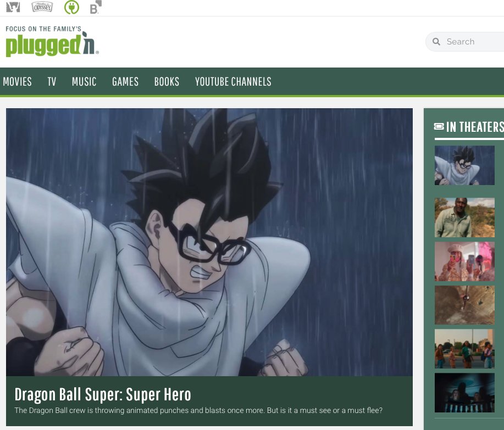Select Music in the navigation bar
The height and width of the screenshot is (430, 504).
[84, 82]
